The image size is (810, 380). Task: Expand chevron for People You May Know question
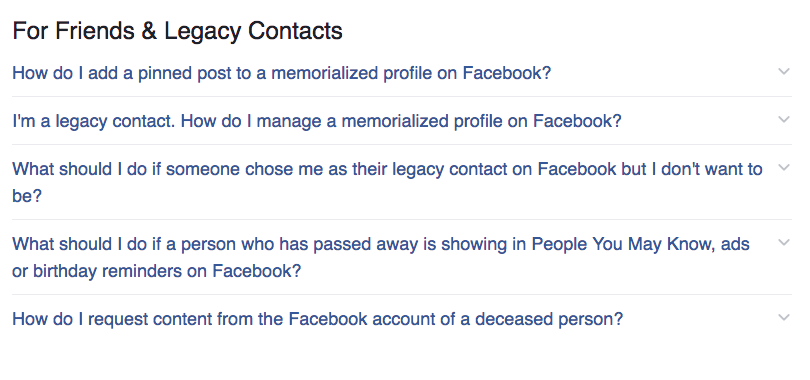784,243
